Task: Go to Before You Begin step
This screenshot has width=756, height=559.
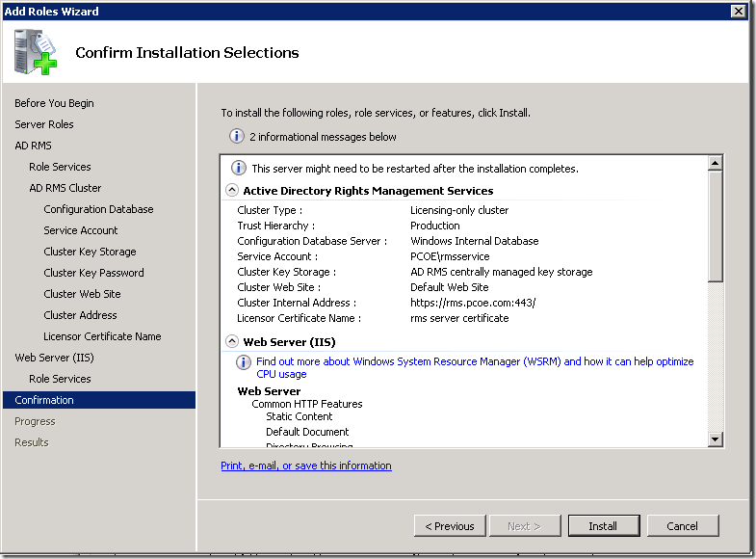Action: click(x=54, y=103)
